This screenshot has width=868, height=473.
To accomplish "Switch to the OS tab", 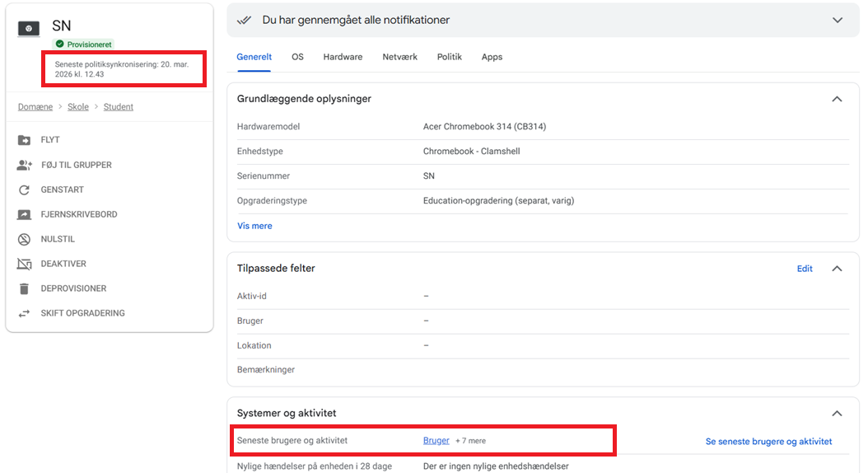I will click(x=297, y=57).
